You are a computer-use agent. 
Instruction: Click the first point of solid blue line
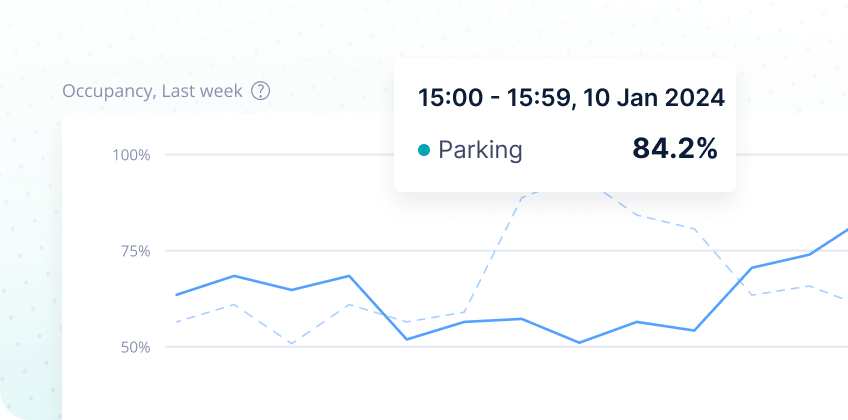(x=176, y=295)
